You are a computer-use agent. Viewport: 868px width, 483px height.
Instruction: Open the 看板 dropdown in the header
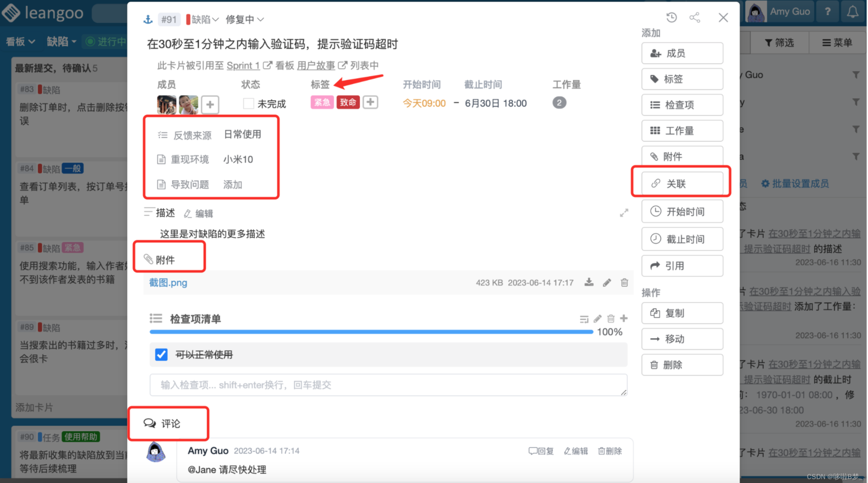tap(20, 41)
